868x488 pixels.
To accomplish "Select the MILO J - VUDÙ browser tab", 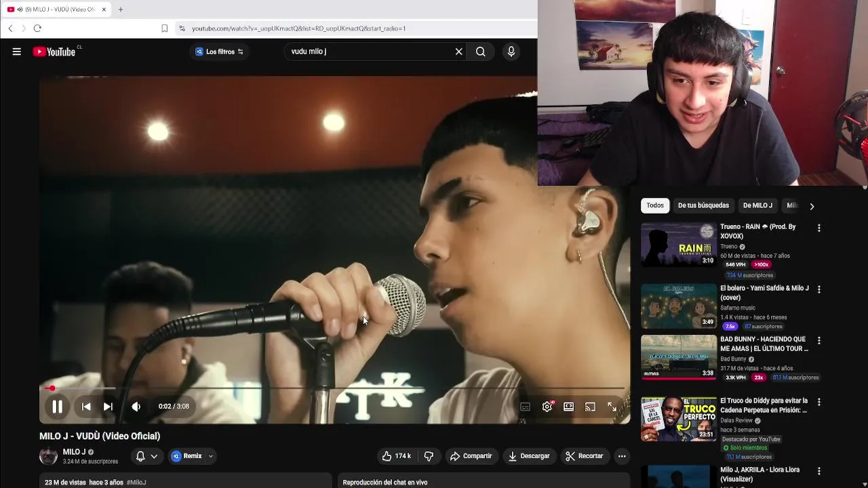I will coord(56,9).
